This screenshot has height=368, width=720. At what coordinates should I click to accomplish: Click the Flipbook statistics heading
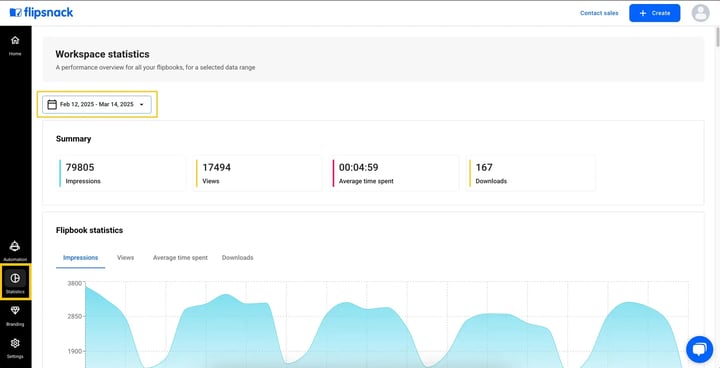point(90,230)
